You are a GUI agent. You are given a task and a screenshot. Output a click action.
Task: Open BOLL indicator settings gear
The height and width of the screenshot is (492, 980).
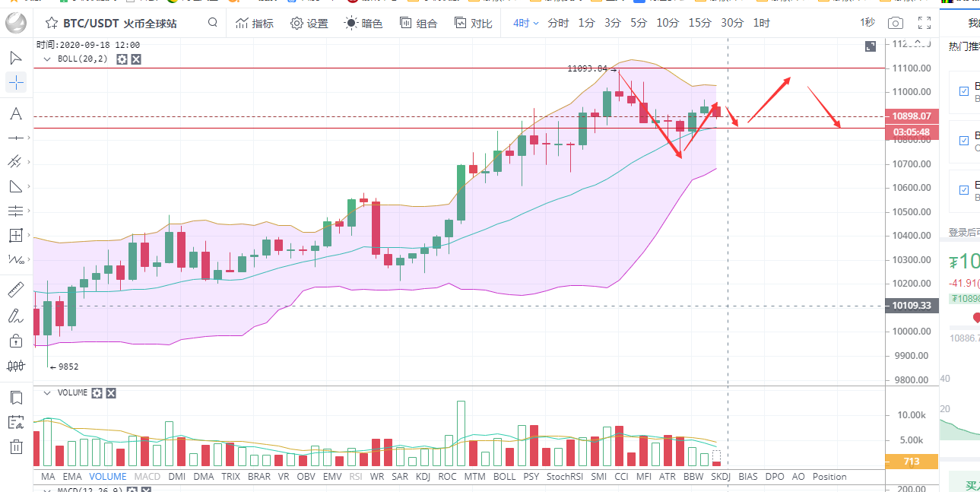(x=122, y=59)
